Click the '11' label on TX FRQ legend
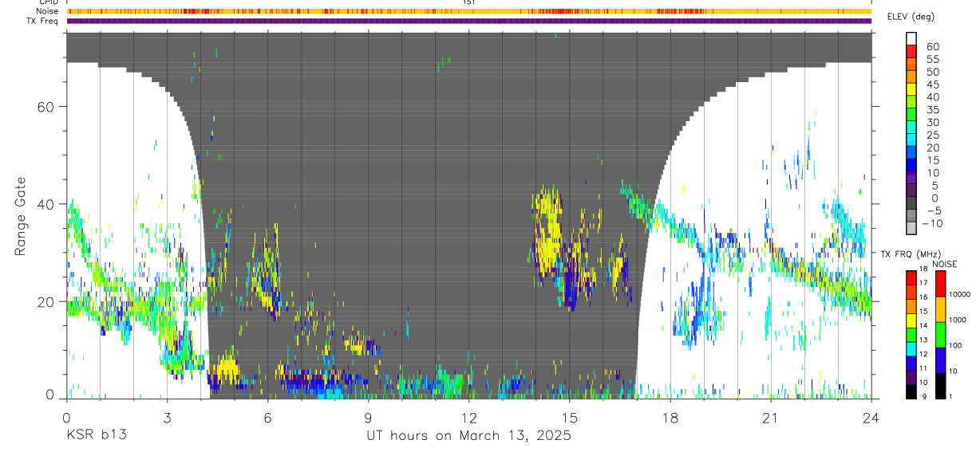This screenshot has width=980, height=452. click(922, 369)
